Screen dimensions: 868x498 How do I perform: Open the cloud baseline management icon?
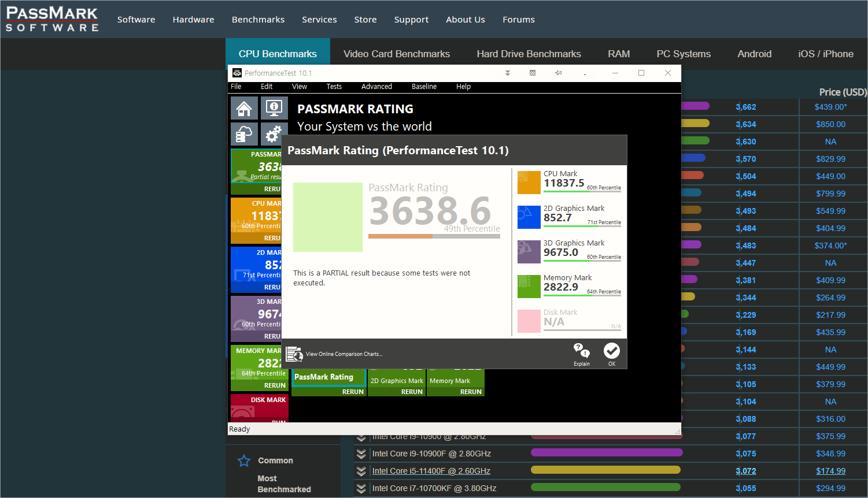pos(245,134)
